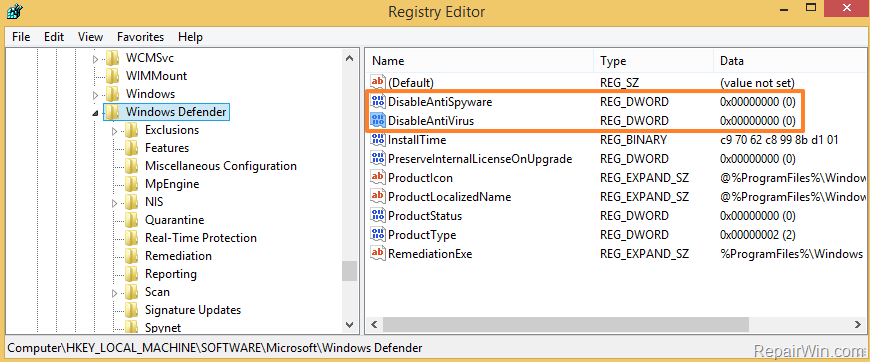Click the ProductIcon string value icon
This screenshot has height=362, width=870.
378,177
